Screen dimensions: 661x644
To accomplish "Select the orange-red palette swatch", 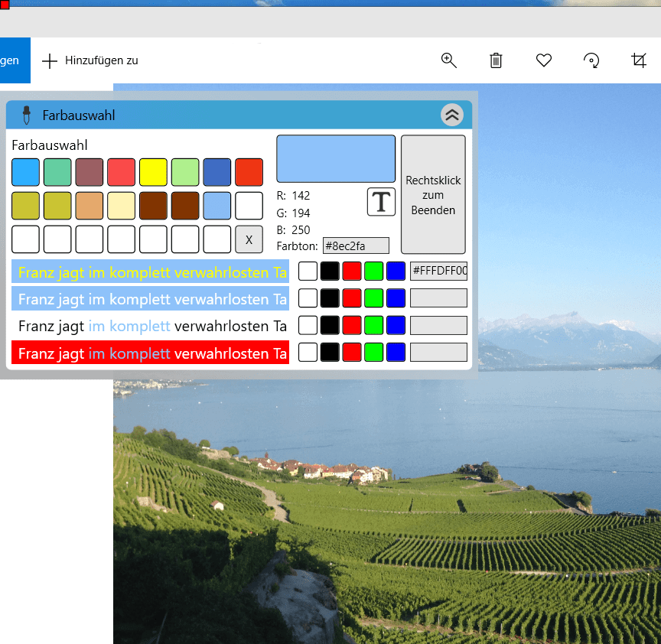I will tap(249, 172).
